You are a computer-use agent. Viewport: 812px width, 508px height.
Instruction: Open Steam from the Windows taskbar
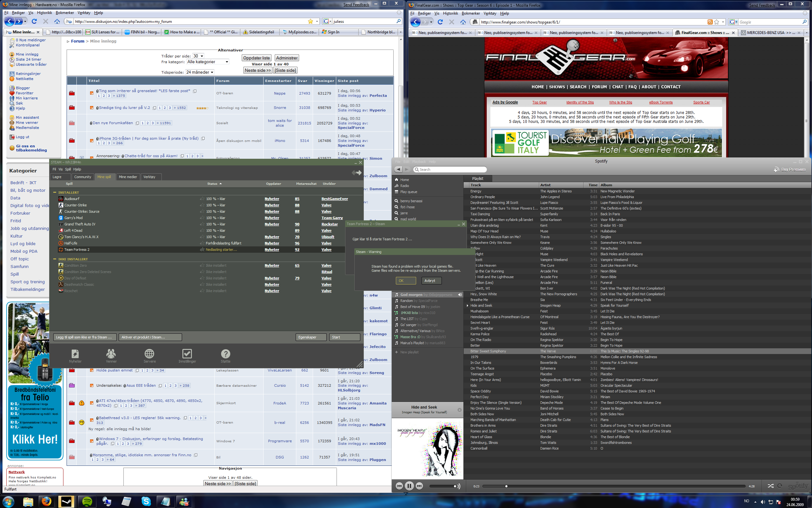[66, 501]
